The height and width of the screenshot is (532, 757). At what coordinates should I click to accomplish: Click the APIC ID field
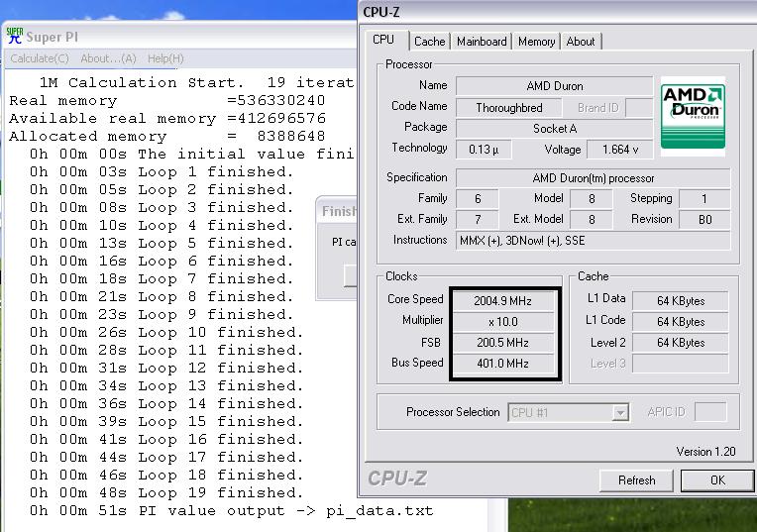(x=710, y=412)
